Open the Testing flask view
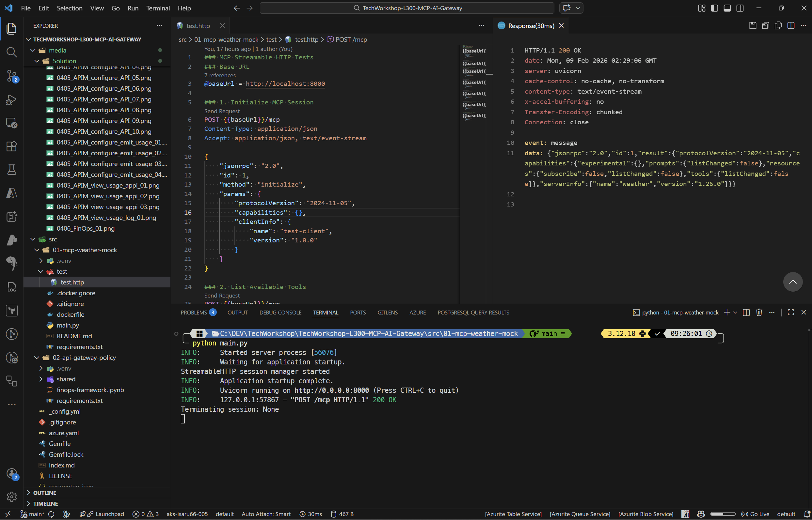Screen dimensions: 812x520 pos(11,170)
